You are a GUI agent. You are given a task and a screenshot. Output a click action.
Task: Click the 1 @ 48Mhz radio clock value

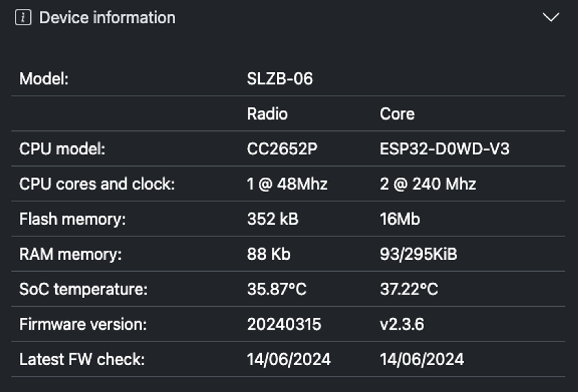point(287,184)
